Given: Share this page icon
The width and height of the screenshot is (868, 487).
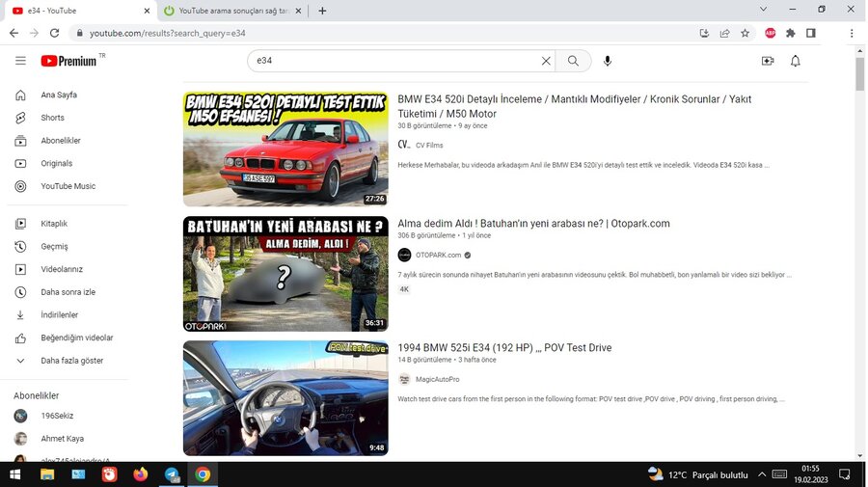Looking at the screenshot, I should 724,33.
